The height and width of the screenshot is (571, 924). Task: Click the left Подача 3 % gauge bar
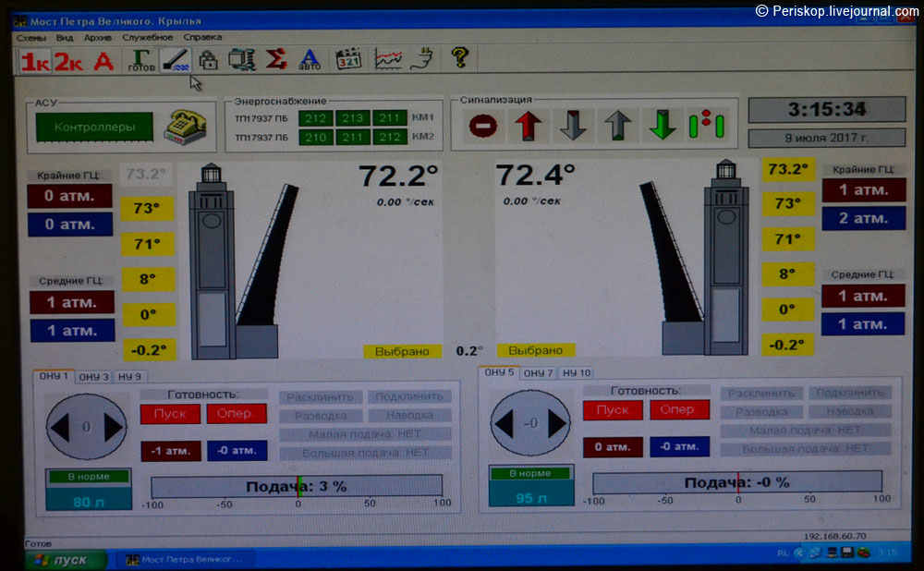tap(296, 486)
